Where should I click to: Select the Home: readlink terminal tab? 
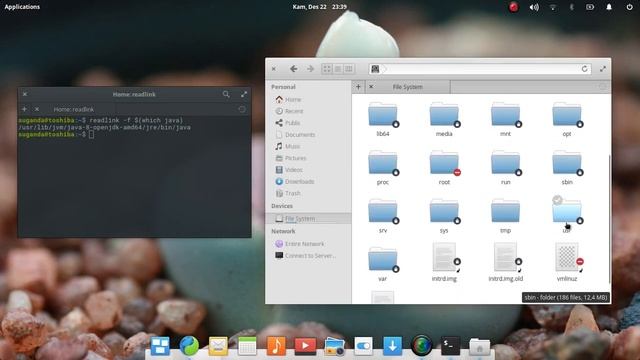73,109
